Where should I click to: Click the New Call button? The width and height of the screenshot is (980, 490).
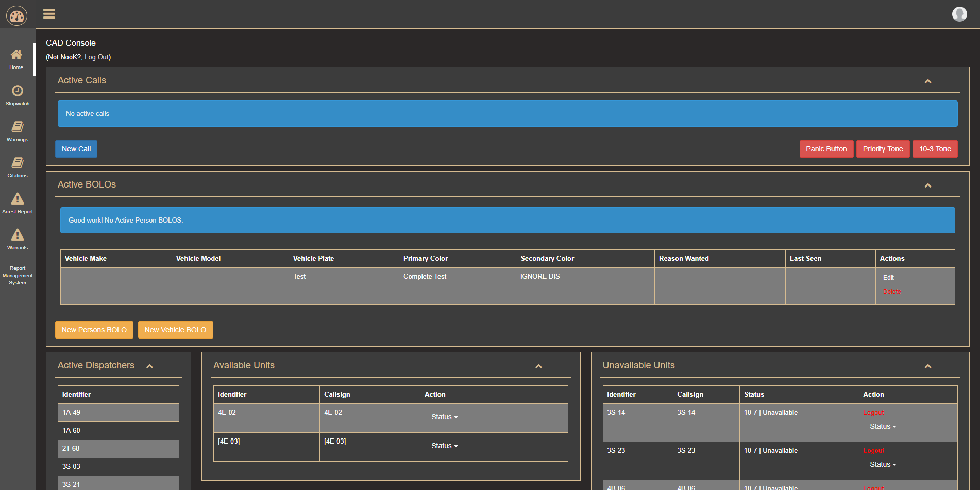(76, 149)
